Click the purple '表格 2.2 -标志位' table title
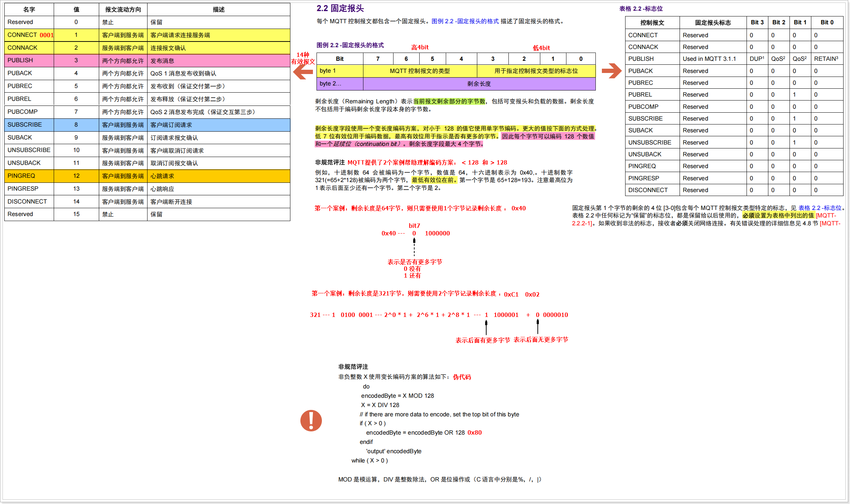The image size is (850, 504). coord(641,9)
